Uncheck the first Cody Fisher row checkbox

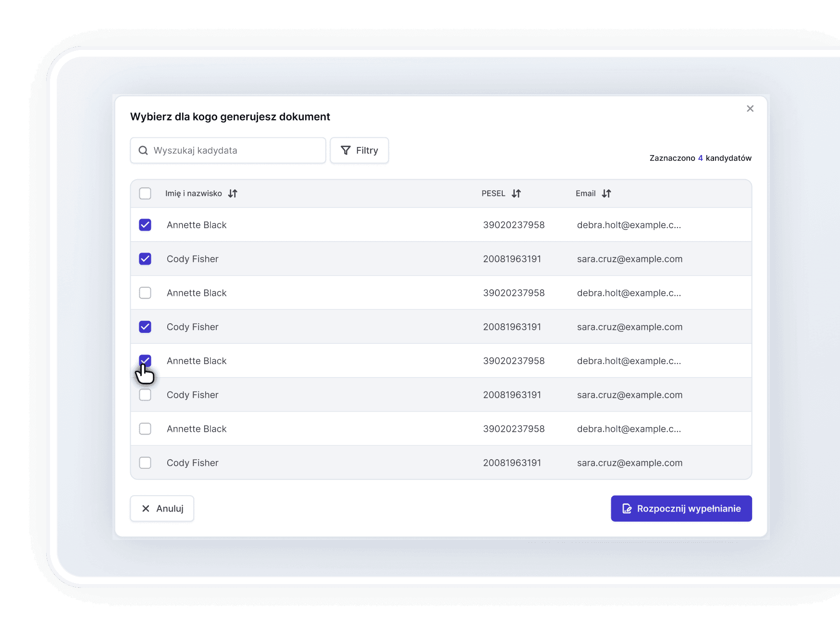tap(145, 259)
